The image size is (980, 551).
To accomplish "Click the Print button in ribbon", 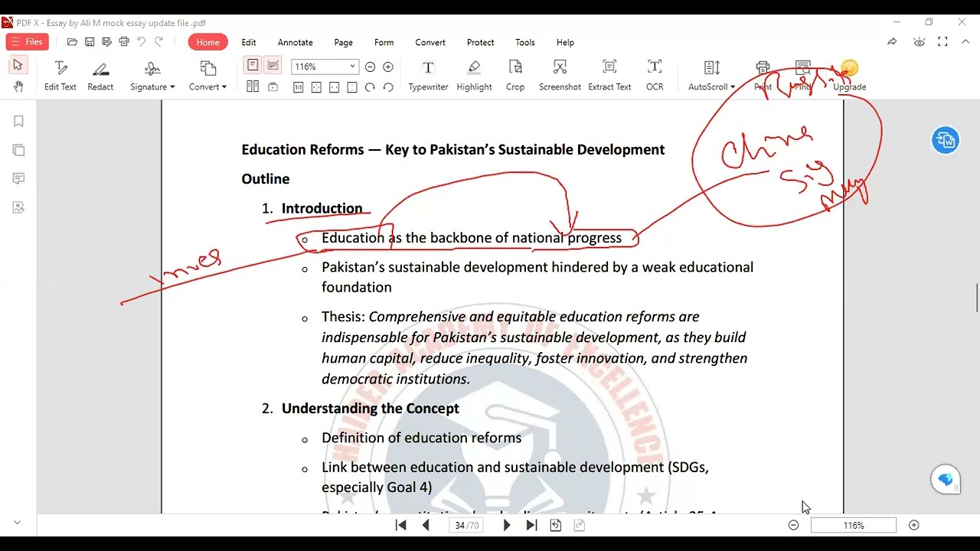I will (763, 76).
